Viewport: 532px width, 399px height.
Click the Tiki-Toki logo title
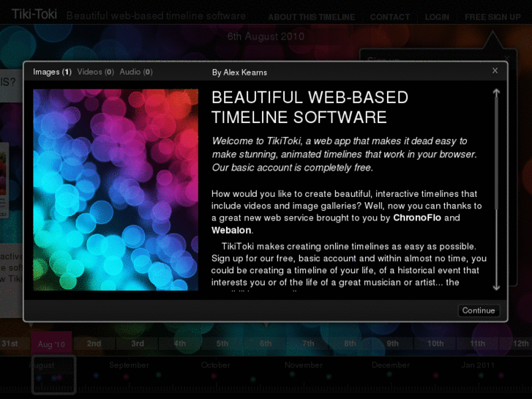click(34, 15)
